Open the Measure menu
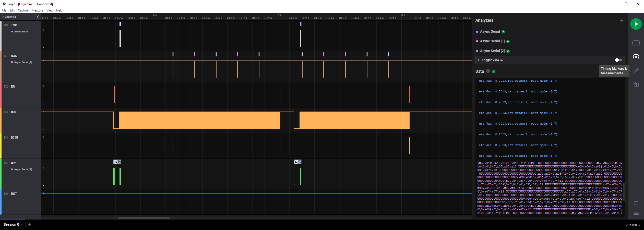Image resolution: width=644 pixels, height=230 pixels. [37, 10]
